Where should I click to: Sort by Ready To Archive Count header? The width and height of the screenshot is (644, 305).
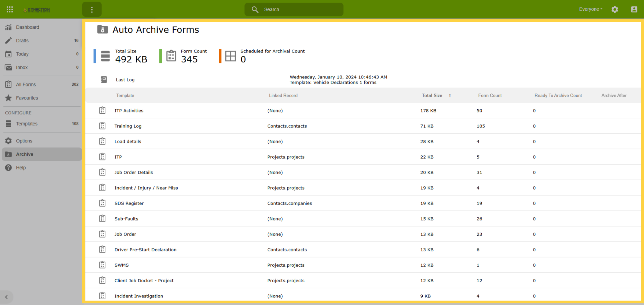pos(558,95)
